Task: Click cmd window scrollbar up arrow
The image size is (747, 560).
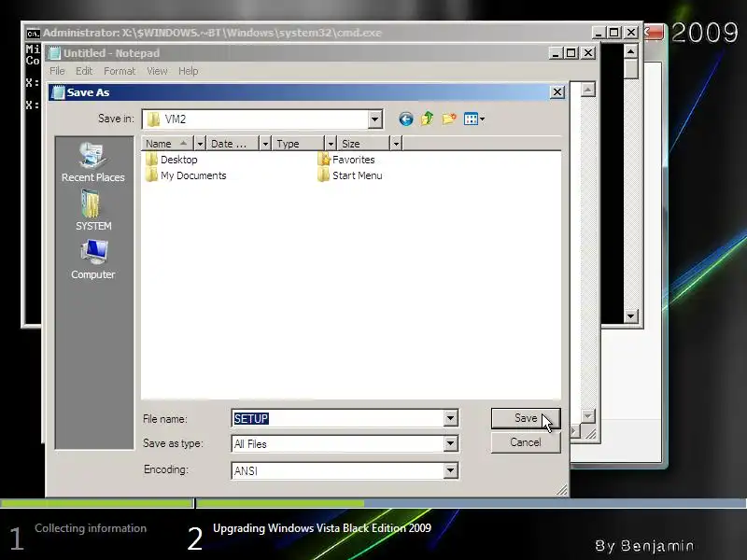Action: [x=631, y=51]
